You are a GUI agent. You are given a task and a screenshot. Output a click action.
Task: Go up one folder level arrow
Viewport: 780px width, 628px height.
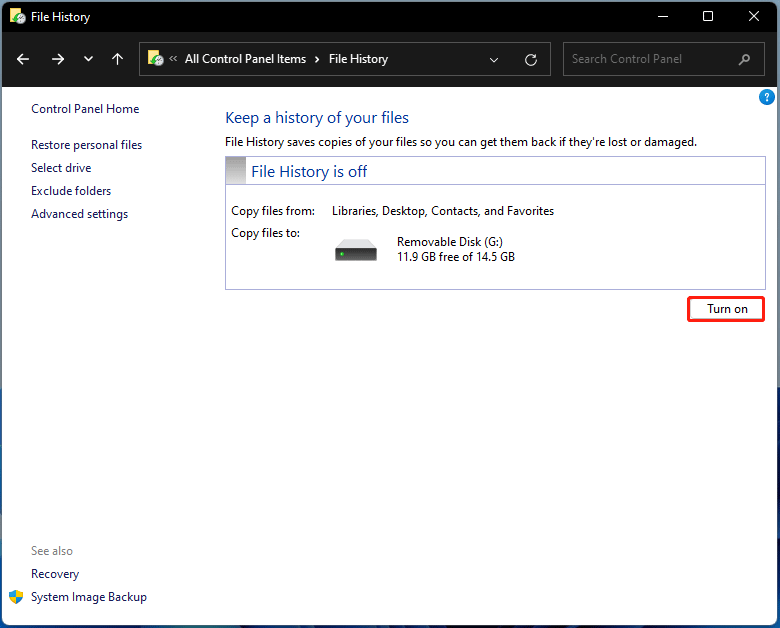click(117, 59)
